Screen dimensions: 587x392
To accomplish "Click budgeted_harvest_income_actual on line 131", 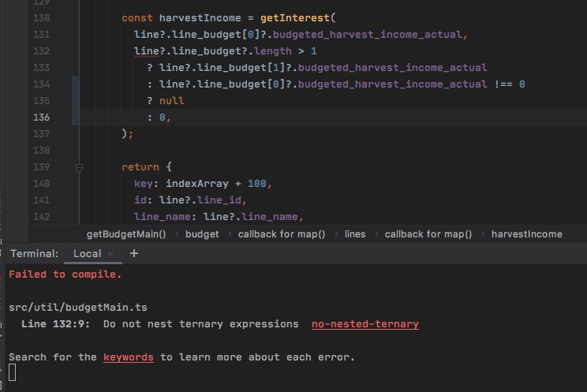I will point(368,35).
